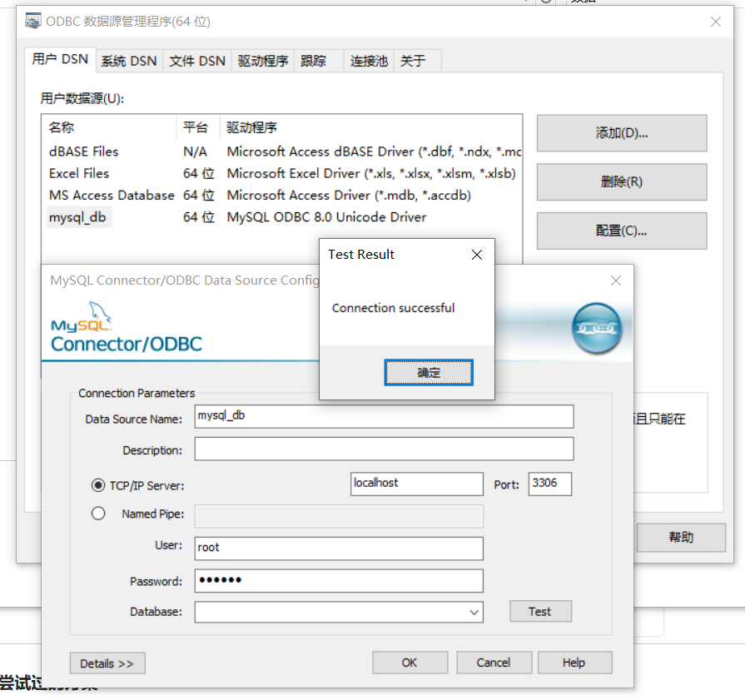This screenshot has height=700, width=745.
Task: Open the 驱动程序 tab
Action: [263, 61]
